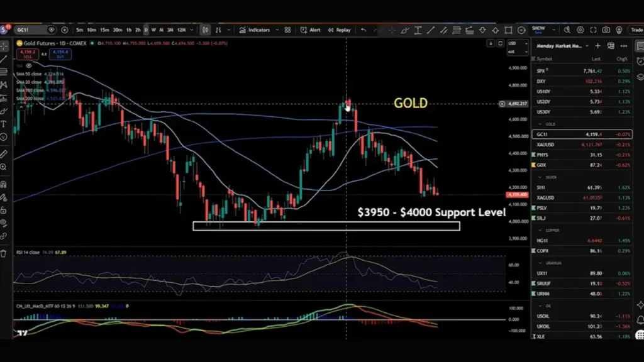Image resolution: width=644 pixels, height=362 pixels.
Task: Collapse the COPPER watchlist section
Action: 540,230
